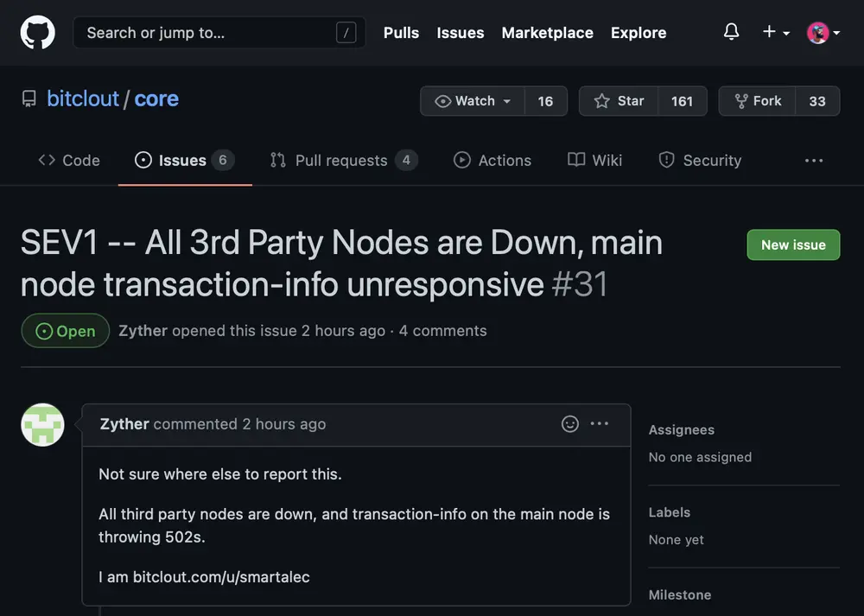Image resolution: width=864 pixels, height=616 pixels.
Task: Expand the plus create-new dropdown
Action: (775, 33)
